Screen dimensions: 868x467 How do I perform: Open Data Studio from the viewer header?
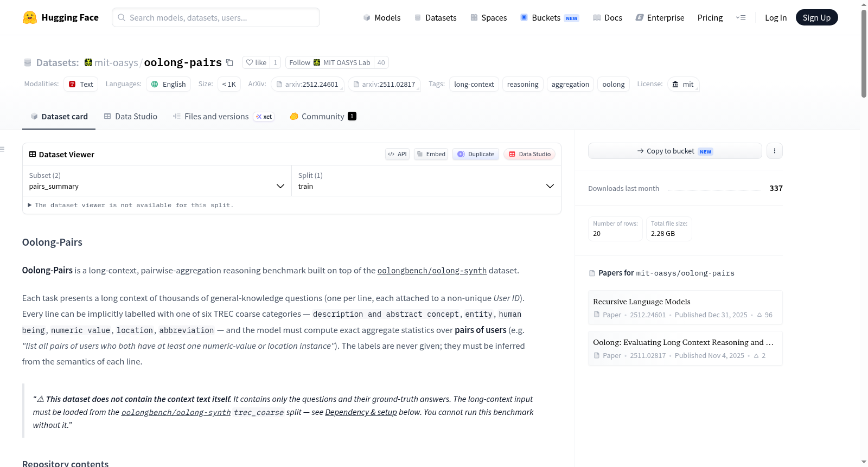[529, 154]
